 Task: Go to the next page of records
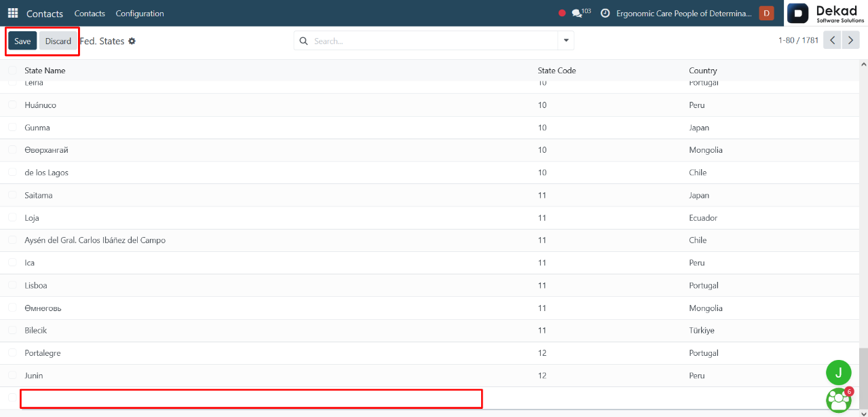[850, 40]
